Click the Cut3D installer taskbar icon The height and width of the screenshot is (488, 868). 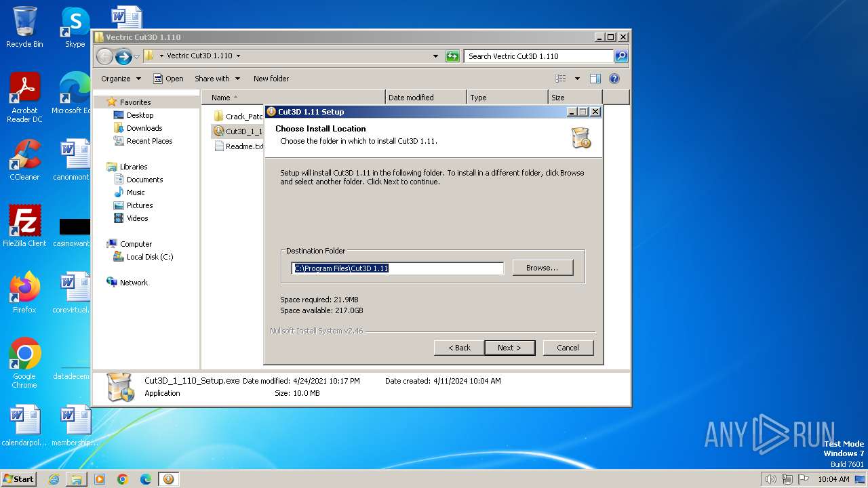coord(168,479)
